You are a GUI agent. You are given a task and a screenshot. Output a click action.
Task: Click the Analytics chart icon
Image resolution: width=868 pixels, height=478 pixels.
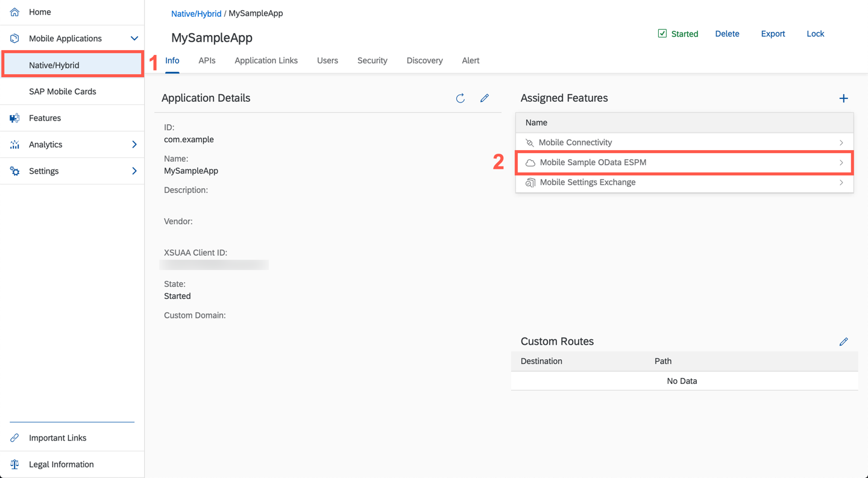[14, 145]
